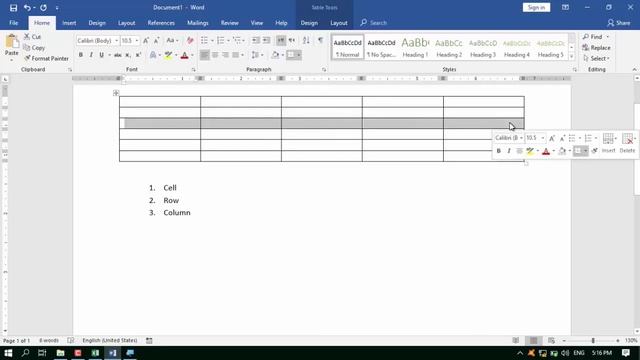The height and width of the screenshot is (360, 640).
Task: Open the Select dropdown in Editing
Action: (597, 58)
